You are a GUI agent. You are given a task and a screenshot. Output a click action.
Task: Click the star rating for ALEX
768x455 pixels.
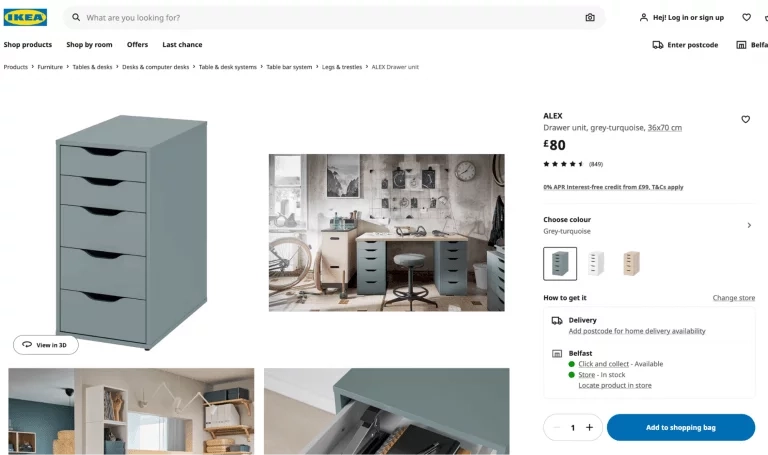[563, 164]
